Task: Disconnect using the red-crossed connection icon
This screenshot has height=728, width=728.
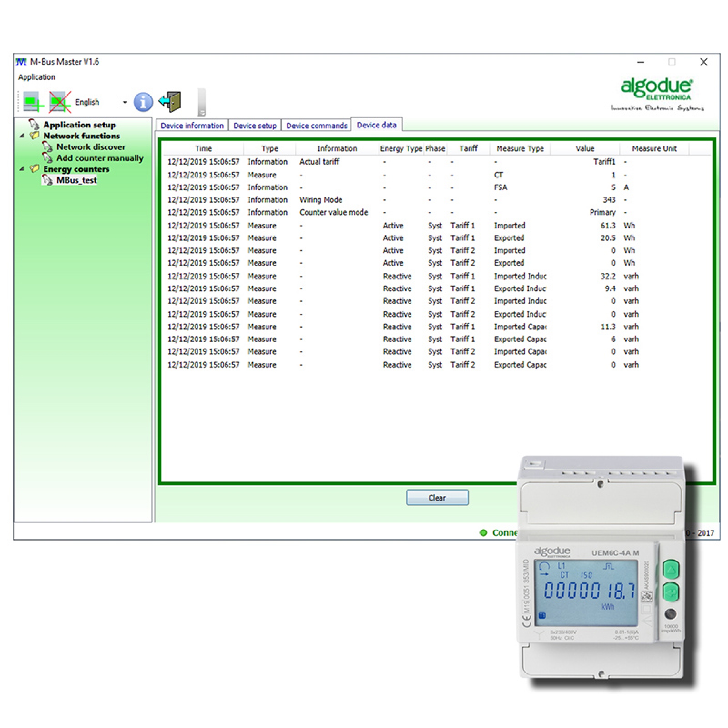Action: pos(60,101)
